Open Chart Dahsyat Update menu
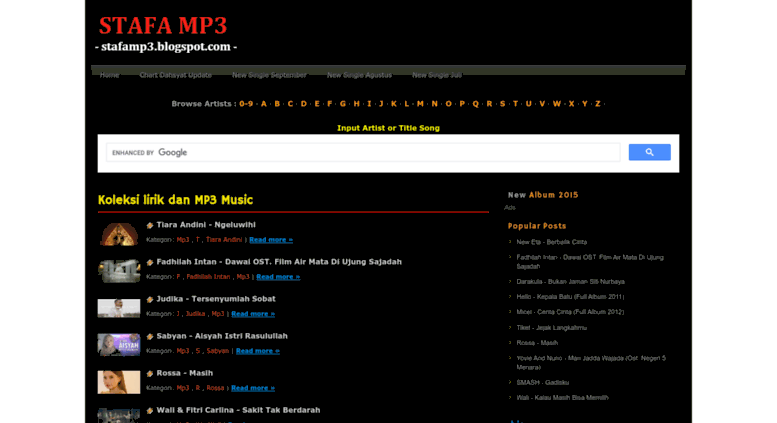 (x=175, y=75)
